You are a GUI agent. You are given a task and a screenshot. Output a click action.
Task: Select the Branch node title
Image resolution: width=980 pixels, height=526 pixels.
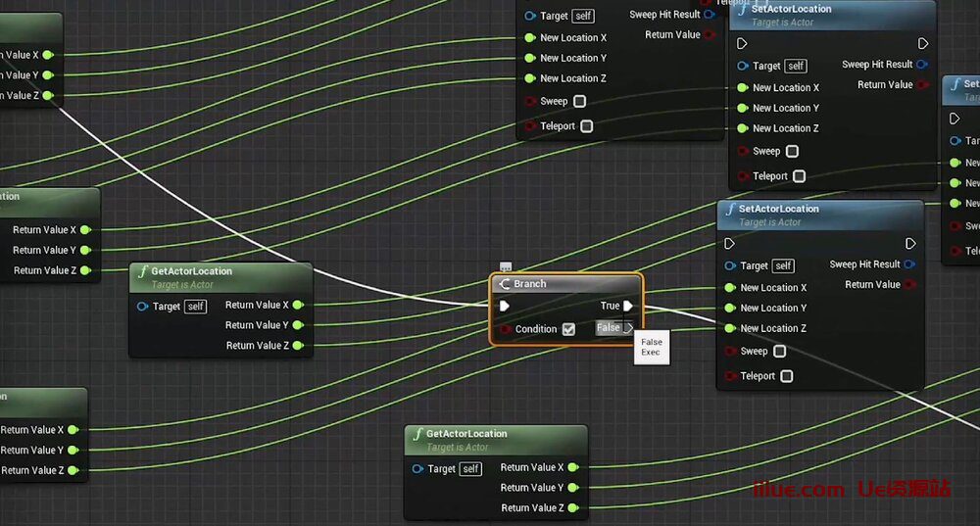530,284
